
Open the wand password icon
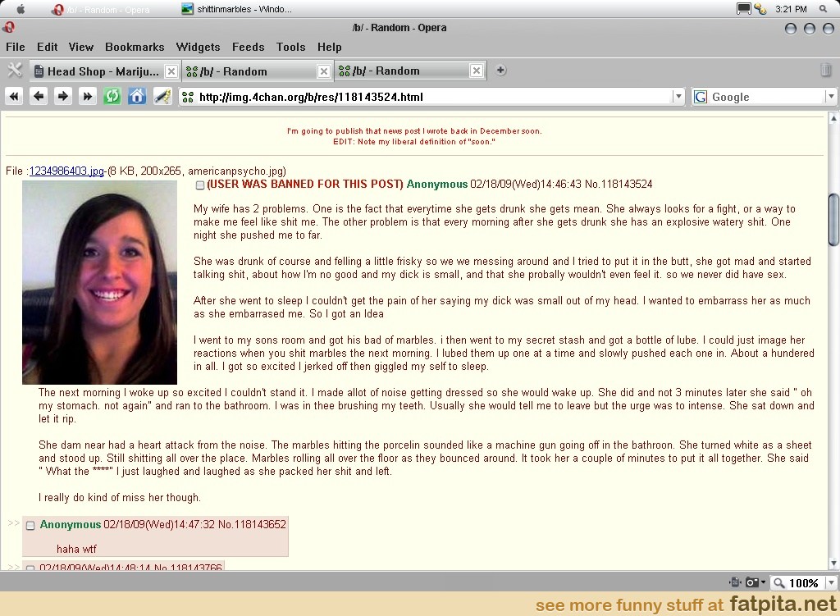[x=162, y=97]
